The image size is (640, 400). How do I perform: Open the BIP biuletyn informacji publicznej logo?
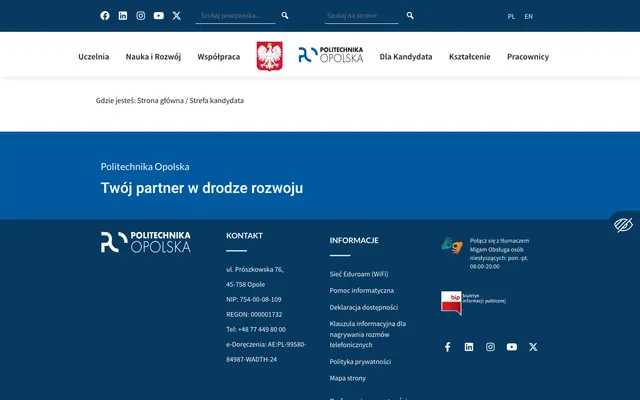coord(473,302)
